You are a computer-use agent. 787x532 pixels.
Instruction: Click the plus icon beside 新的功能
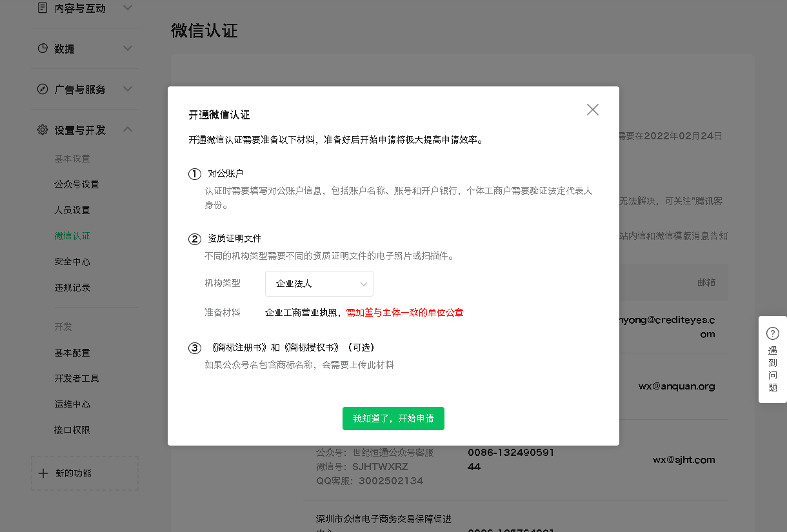tap(43, 473)
